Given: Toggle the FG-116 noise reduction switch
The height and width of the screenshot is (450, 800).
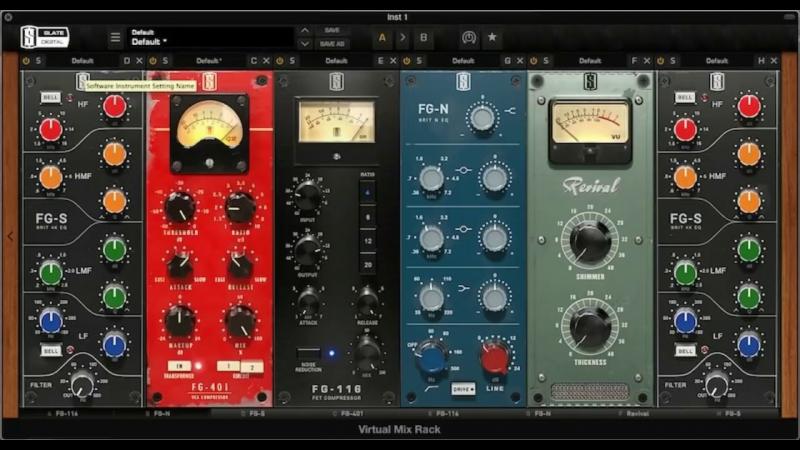Looking at the screenshot, I should [309, 353].
